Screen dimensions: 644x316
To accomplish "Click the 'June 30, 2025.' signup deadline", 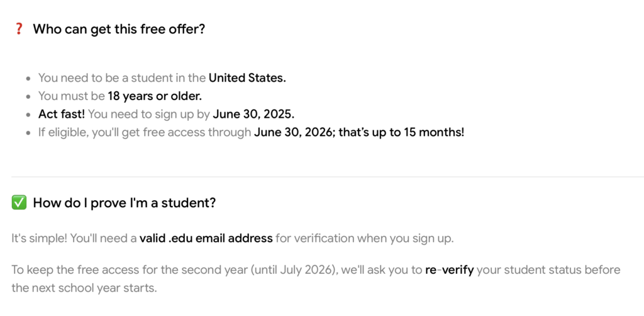I will click(x=253, y=114).
